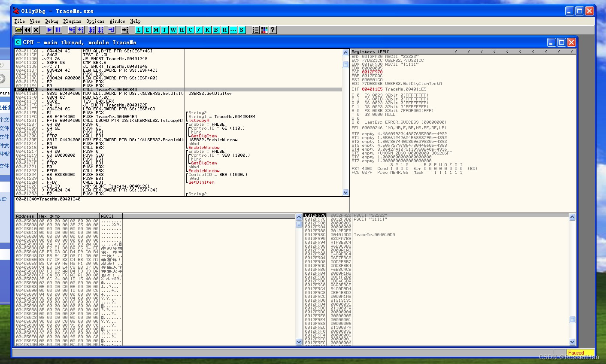Screen dimensions: 606x364
Task: Click the Address column header in dump
Action: click(x=26, y=216)
